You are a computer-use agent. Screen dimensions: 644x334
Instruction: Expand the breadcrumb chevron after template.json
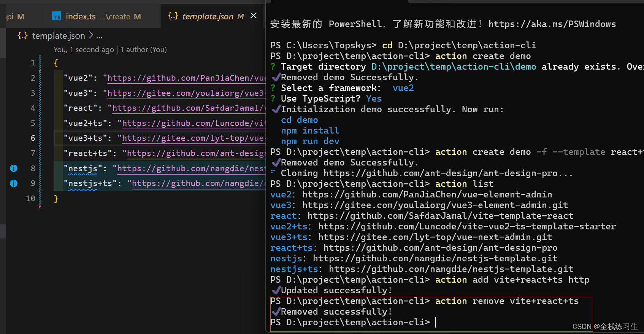pos(91,35)
